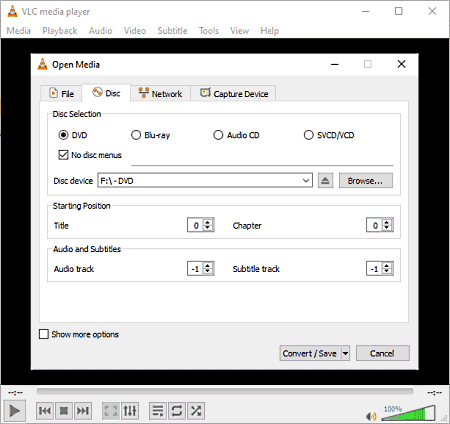450x424 pixels.
Task: Click the playback seek bar
Action: (x=225, y=391)
